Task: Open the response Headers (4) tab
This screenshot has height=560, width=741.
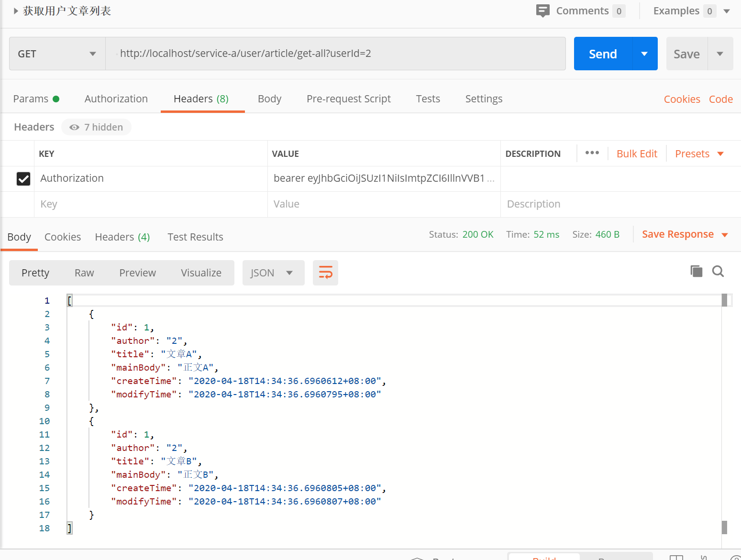Action: 122,237
